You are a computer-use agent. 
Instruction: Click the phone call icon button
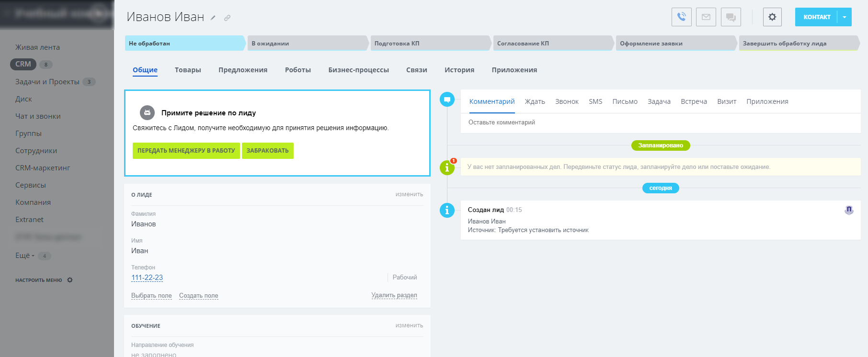pyautogui.click(x=681, y=17)
